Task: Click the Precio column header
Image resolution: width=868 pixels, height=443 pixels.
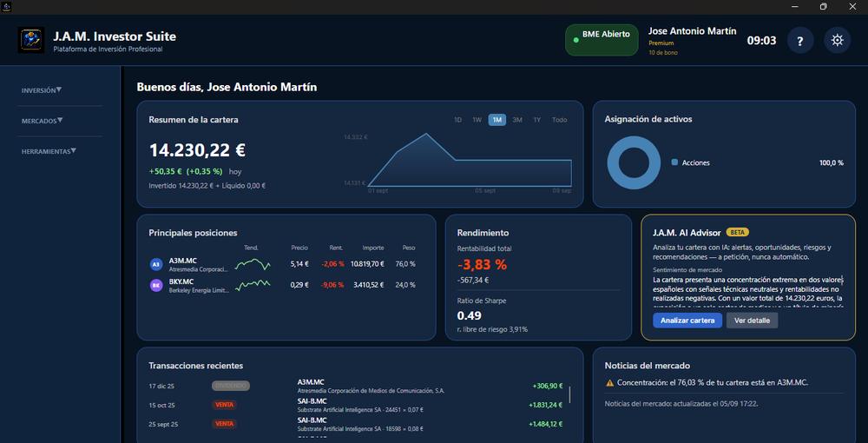Action: (299, 248)
